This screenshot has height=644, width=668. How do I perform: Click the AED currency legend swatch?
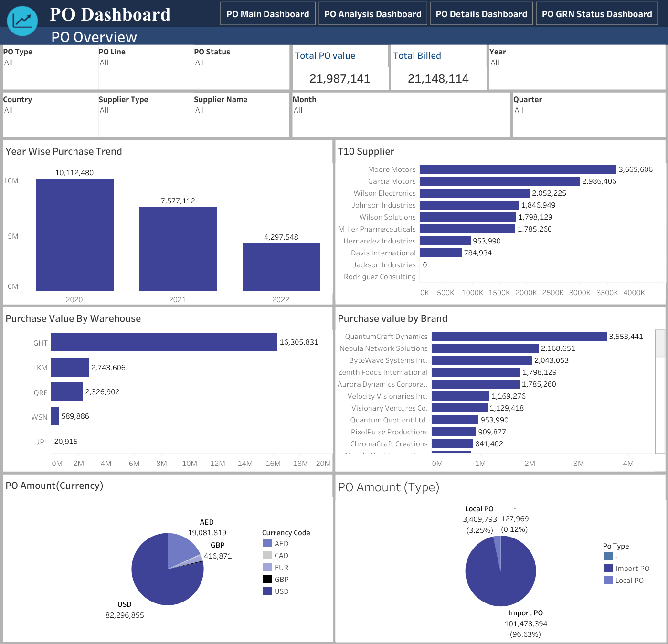pyautogui.click(x=267, y=543)
